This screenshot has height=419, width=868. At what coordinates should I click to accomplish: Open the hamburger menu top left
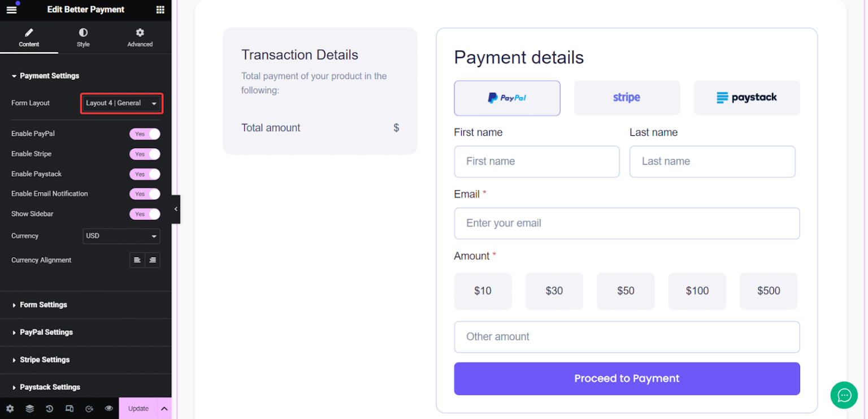pos(11,10)
